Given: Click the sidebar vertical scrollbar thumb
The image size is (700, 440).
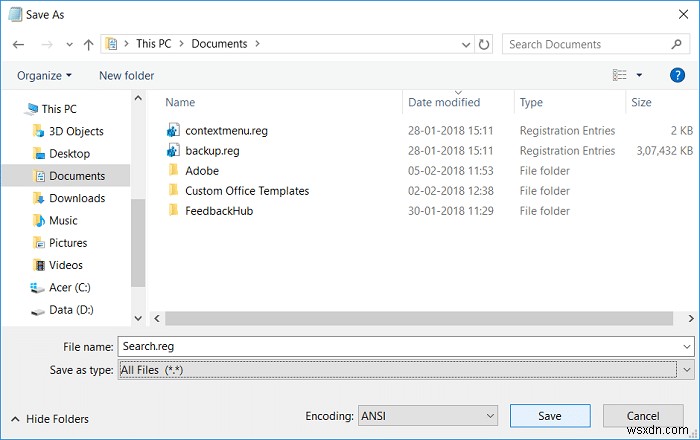Looking at the screenshot, I should pyautogui.click(x=138, y=243).
